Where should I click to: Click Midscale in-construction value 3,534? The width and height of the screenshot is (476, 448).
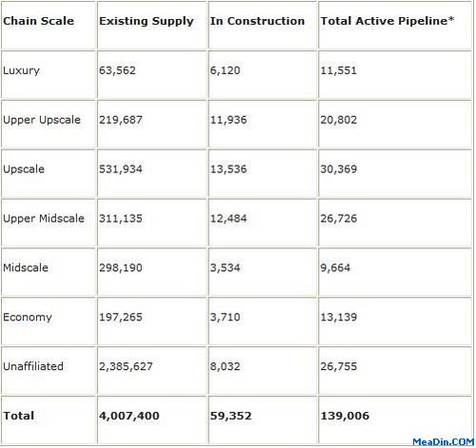tap(225, 268)
